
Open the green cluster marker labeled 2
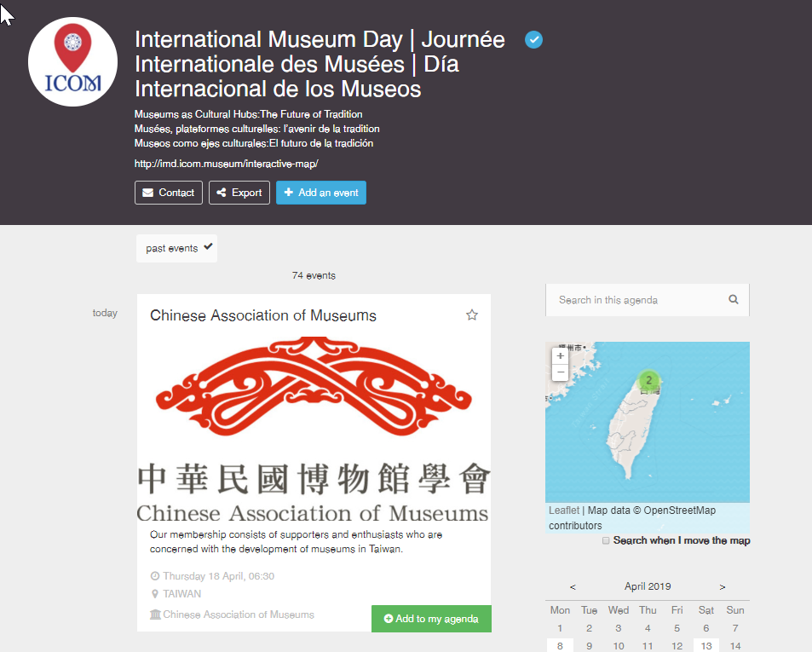click(x=648, y=380)
